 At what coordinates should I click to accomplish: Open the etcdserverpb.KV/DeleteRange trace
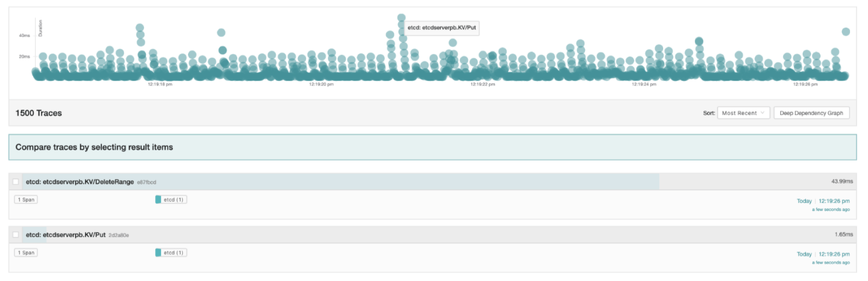[x=80, y=182]
